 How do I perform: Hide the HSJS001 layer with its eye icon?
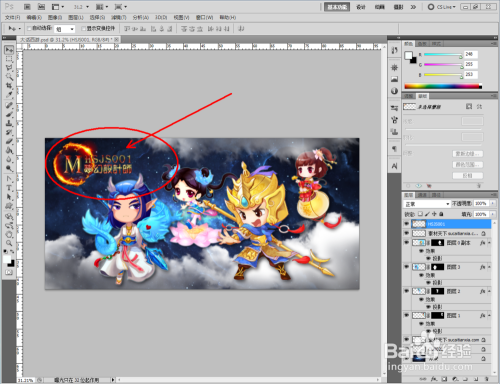(406, 224)
